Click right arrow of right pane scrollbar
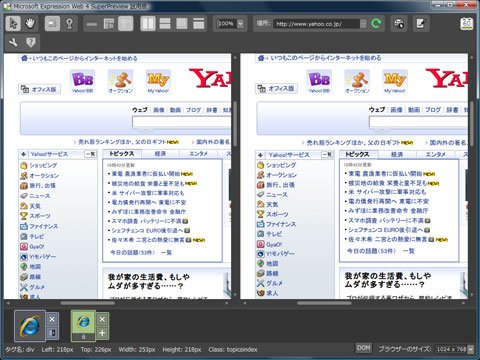480x360 pixels. coord(464,303)
